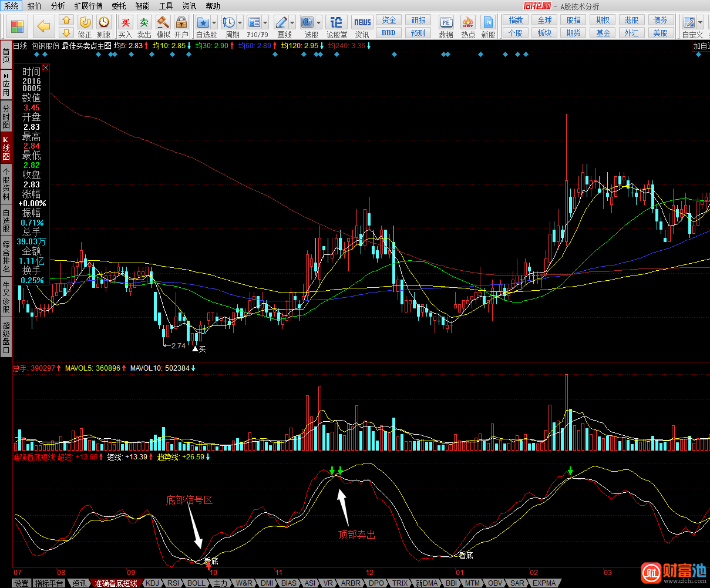Viewport: 710px width, 588px height.
Task: Open the 报价 menu
Action: pos(35,6)
